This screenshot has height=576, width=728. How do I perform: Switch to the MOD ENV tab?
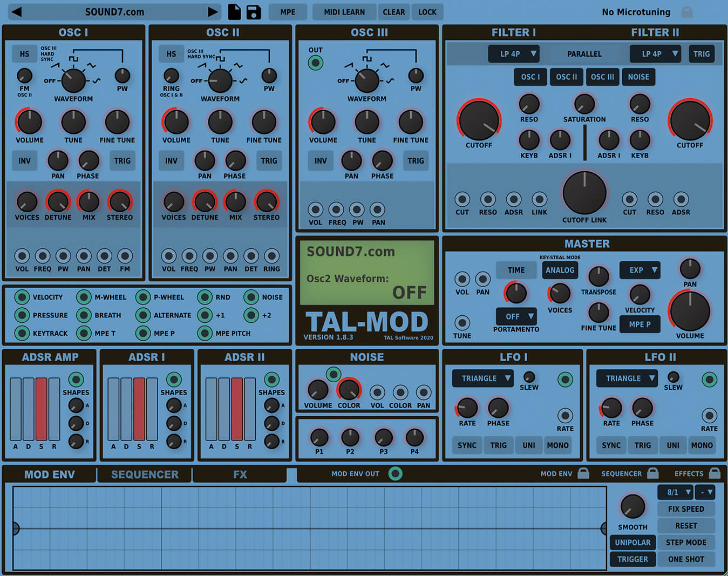[50, 475]
